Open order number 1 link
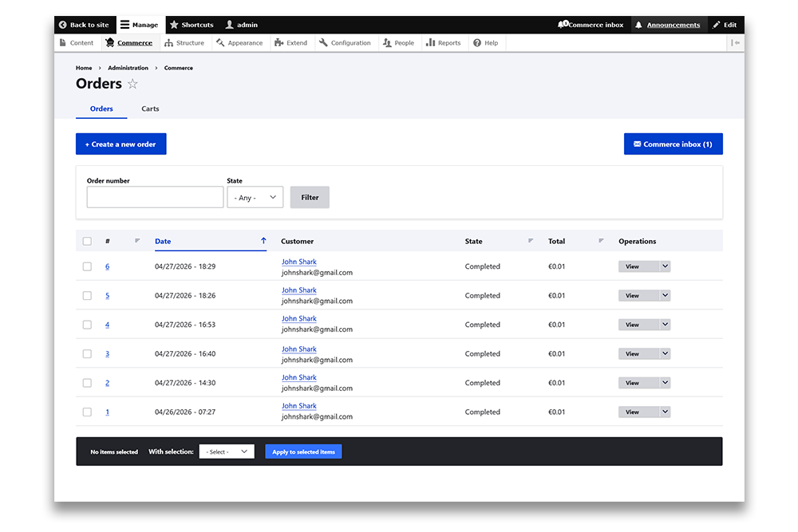This screenshot has height=532, width=798. (108, 412)
